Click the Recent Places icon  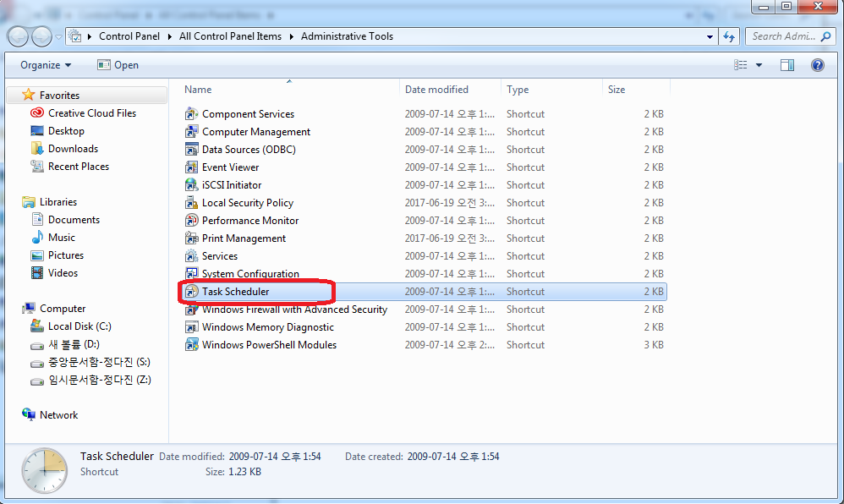[x=37, y=167]
